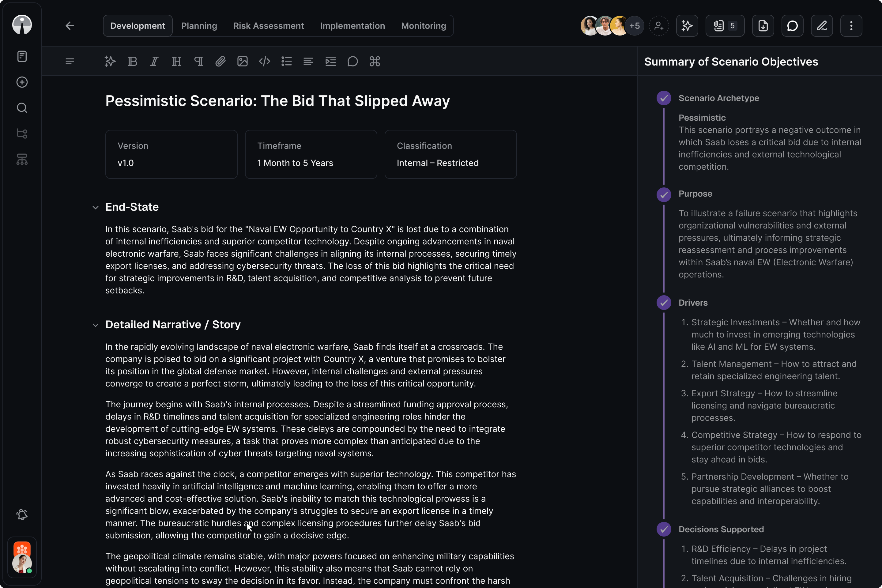Screen dimensions: 882x588
Task: Toggle the Purpose checkmark circle
Action: [664, 194]
